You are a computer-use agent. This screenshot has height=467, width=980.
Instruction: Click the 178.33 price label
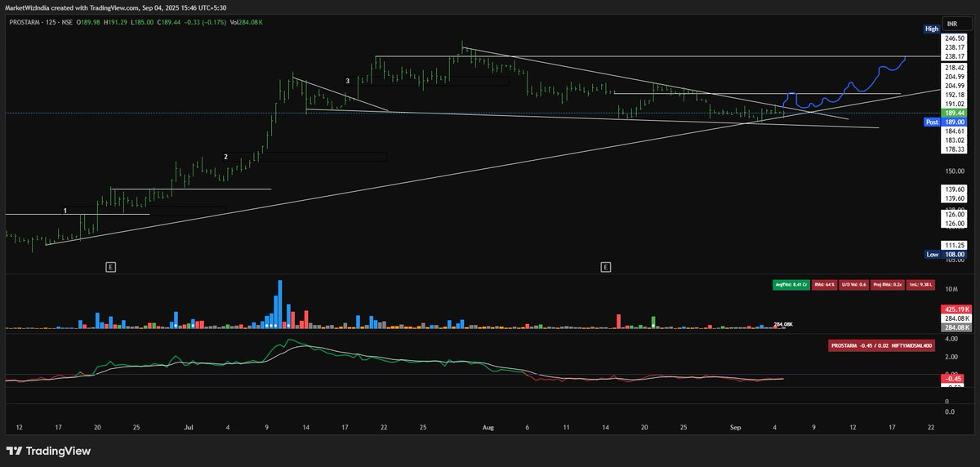point(955,149)
